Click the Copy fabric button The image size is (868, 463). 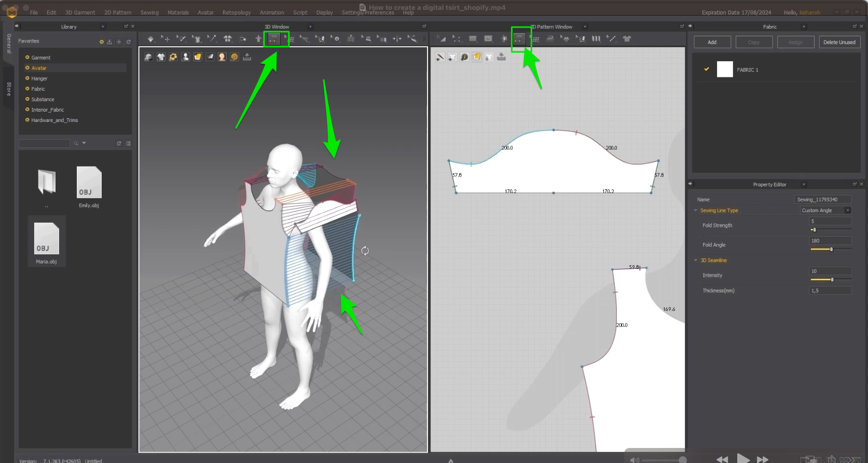[x=754, y=42]
